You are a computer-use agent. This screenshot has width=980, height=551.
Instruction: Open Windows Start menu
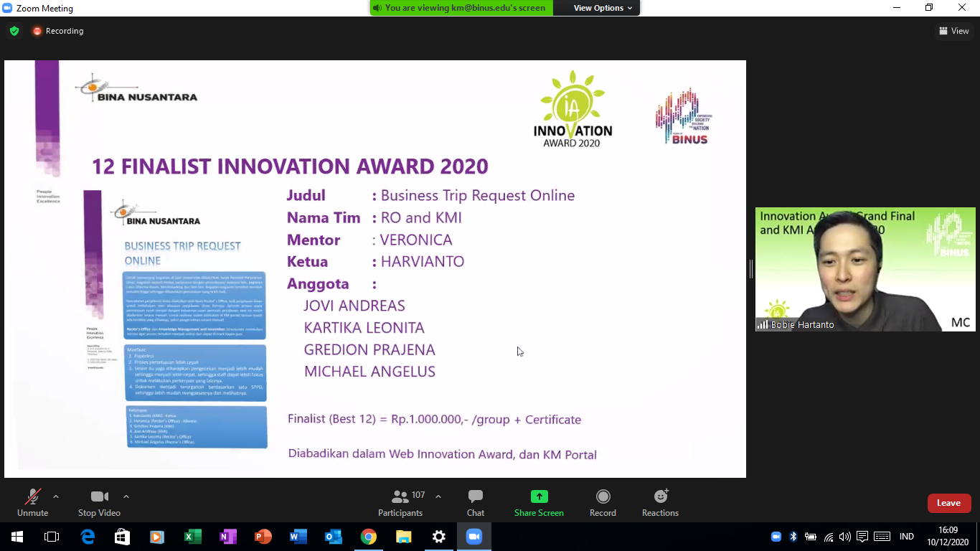[x=17, y=537]
